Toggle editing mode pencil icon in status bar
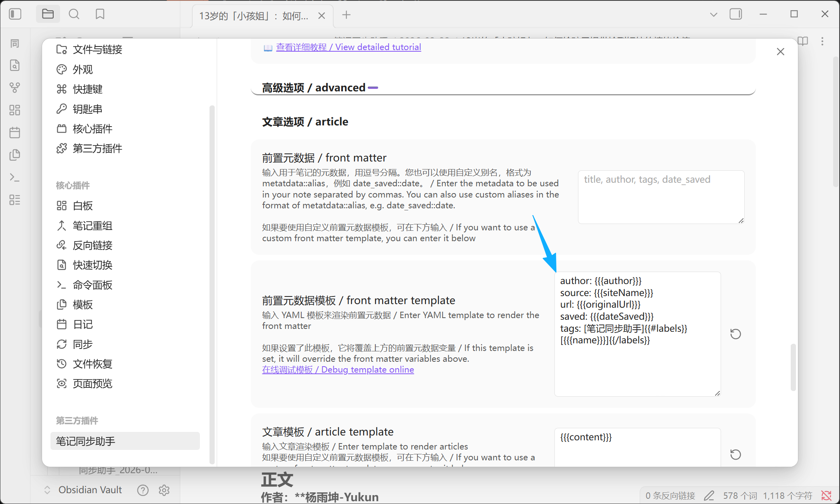Viewport: 840px width, 504px height. [709, 496]
